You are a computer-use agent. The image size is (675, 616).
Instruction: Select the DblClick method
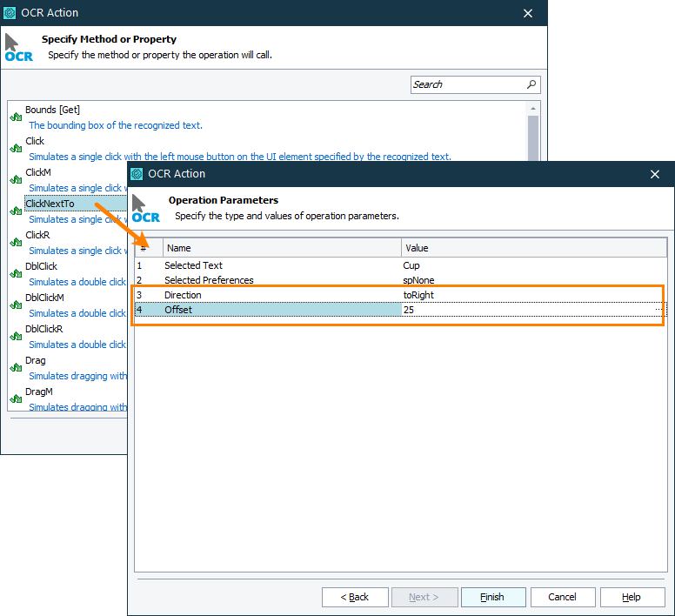[x=42, y=266]
